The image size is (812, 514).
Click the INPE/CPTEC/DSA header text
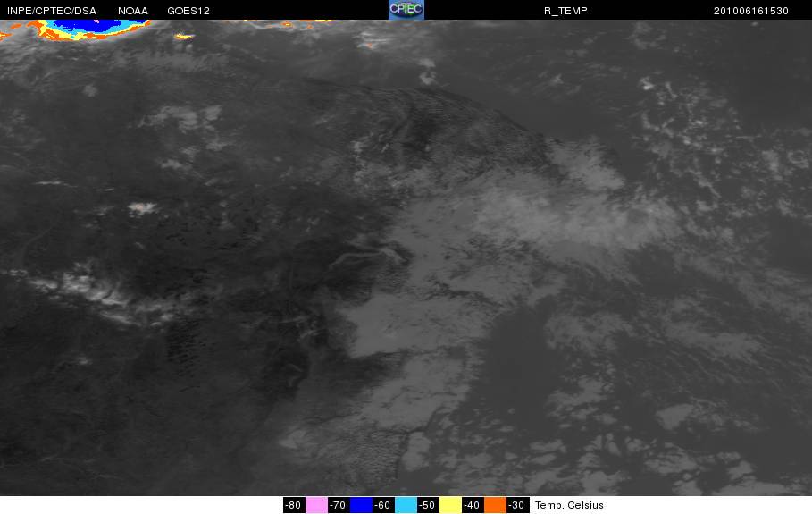click(52, 11)
